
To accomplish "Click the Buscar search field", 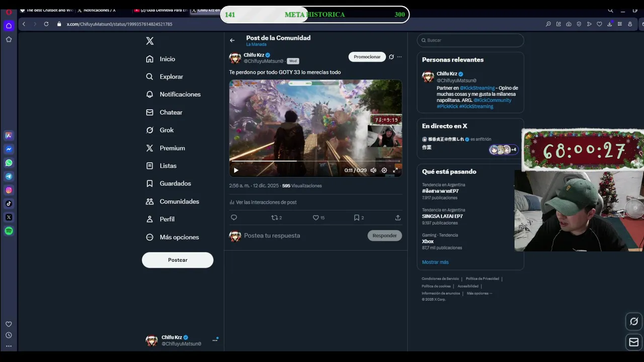I will (470, 40).
